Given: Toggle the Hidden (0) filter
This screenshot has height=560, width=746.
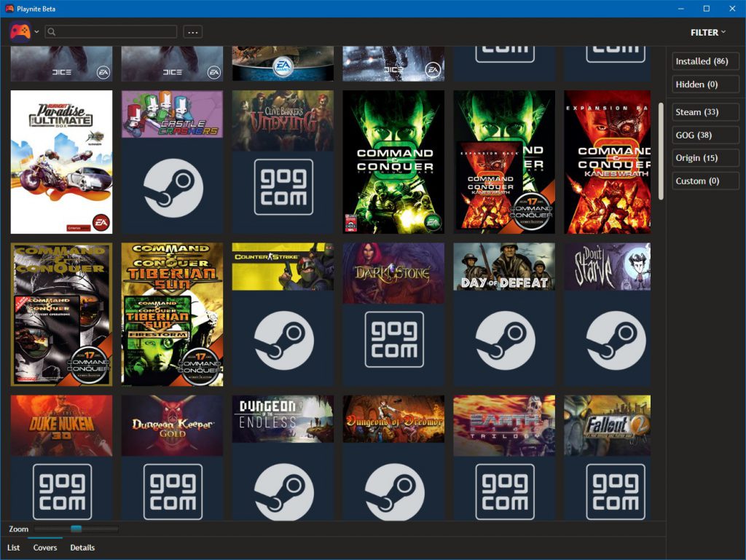Looking at the screenshot, I should (x=705, y=84).
